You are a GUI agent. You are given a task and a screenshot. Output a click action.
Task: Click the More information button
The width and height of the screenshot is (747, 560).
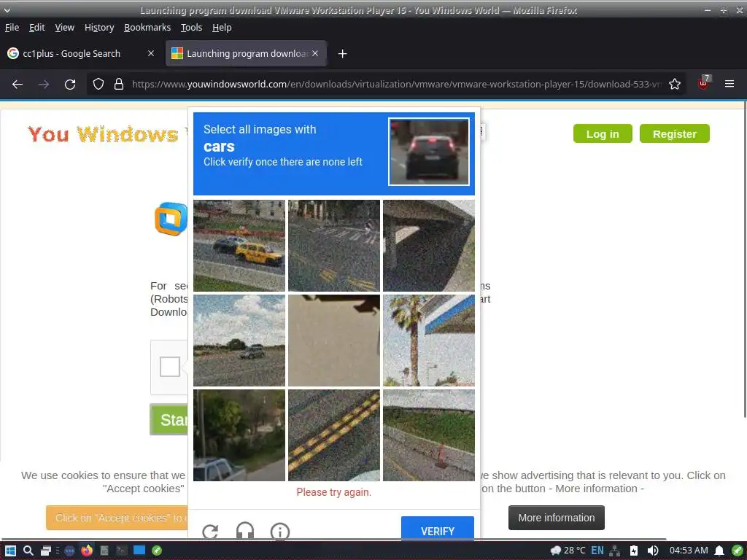click(556, 518)
